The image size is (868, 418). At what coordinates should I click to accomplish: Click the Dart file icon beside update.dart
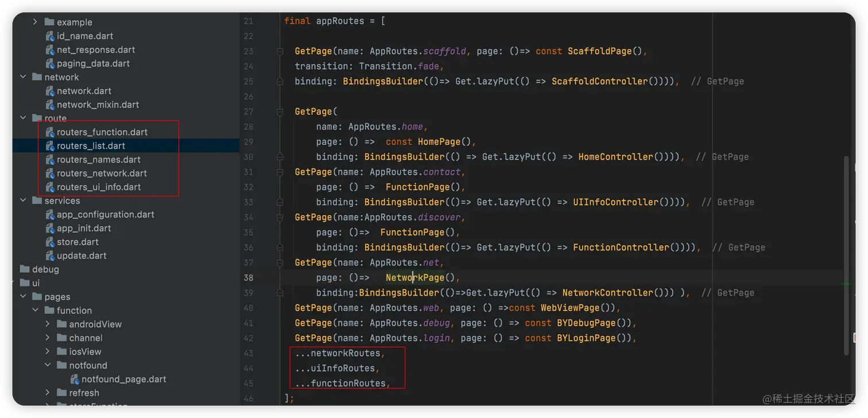[x=50, y=256]
